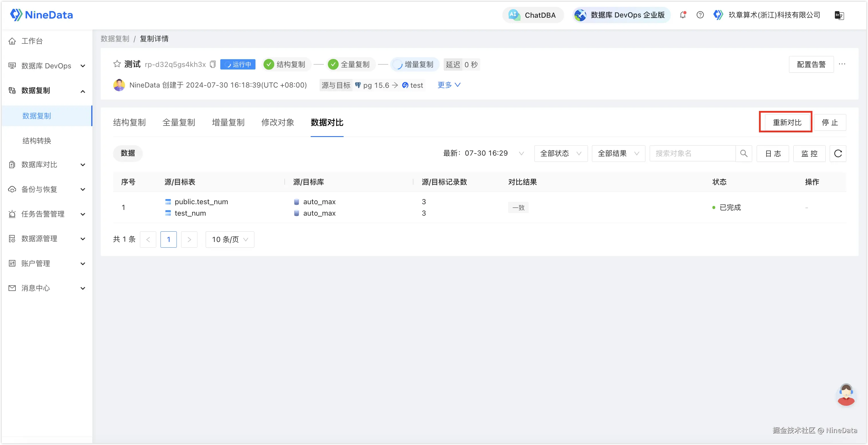868x445 pixels.
Task: Open the ChatDBA assistant
Action: coord(533,15)
